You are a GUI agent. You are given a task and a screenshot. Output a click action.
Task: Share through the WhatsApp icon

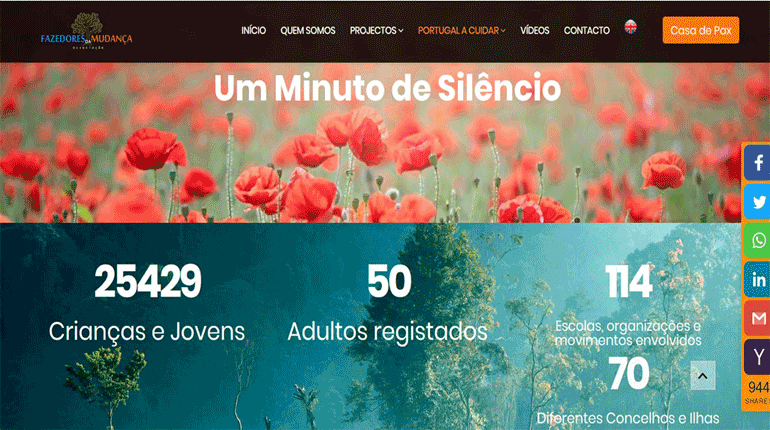point(757,241)
